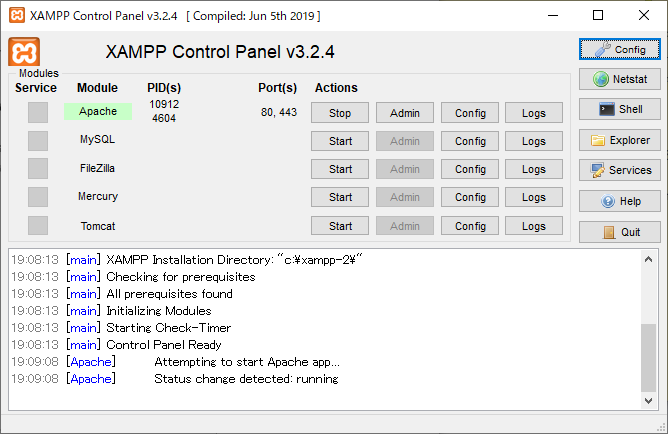Open Help with the question mark icon
The image size is (668, 434).
point(619,202)
